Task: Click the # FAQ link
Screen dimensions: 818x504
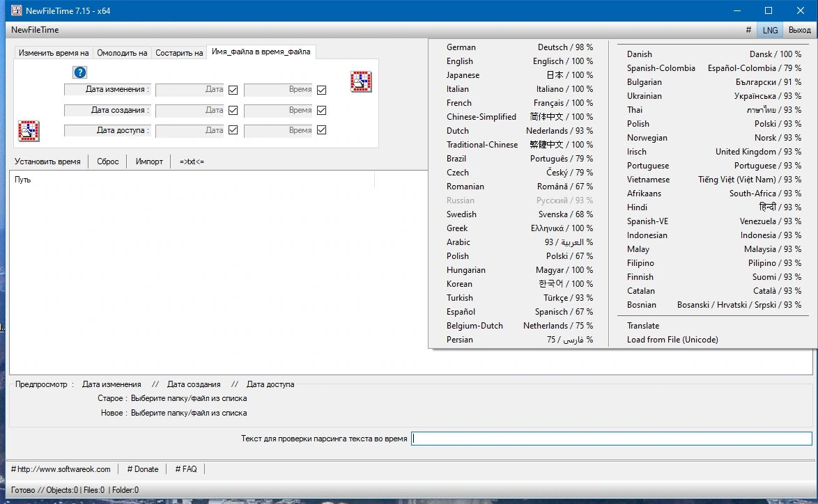Action: 186,469
